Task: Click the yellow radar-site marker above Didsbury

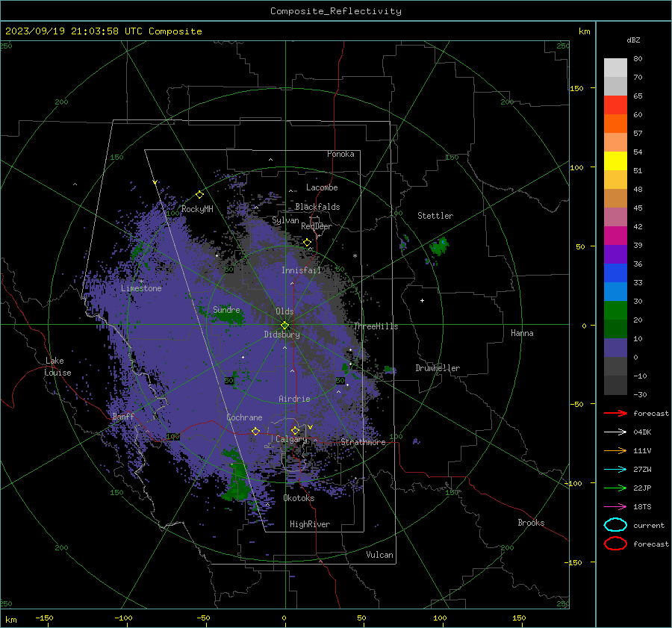Action: click(x=284, y=325)
